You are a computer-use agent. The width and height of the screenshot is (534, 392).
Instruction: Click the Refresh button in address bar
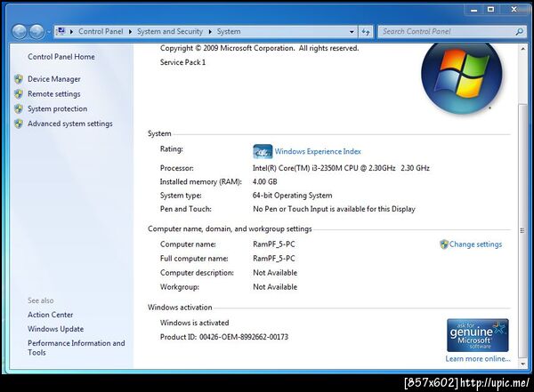366,32
